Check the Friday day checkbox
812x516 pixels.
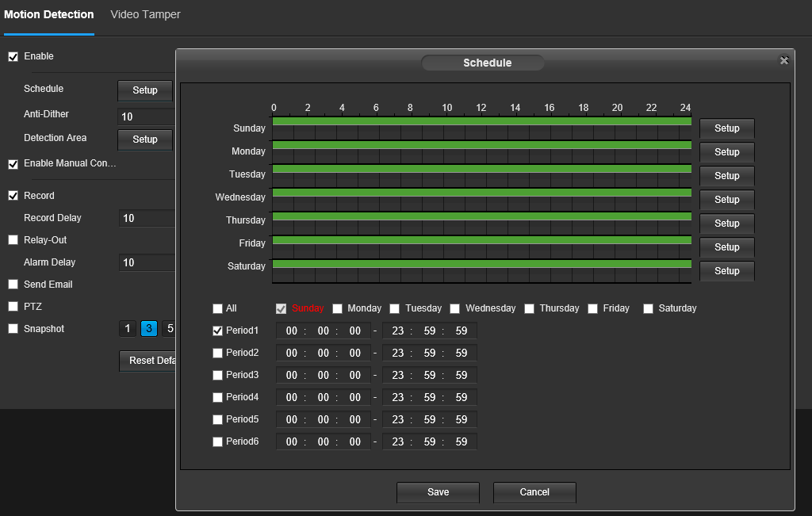(x=593, y=309)
